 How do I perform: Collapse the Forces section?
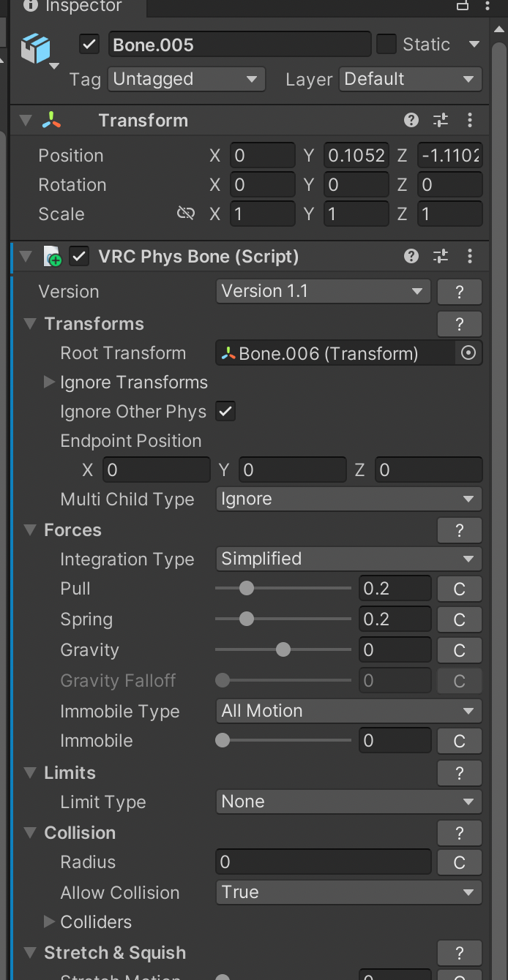tap(31, 530)
